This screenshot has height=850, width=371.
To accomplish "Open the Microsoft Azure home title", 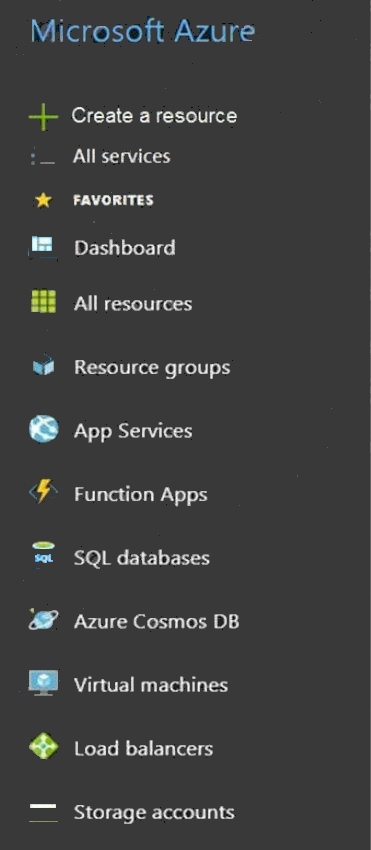I will click(x=143, y=31).
